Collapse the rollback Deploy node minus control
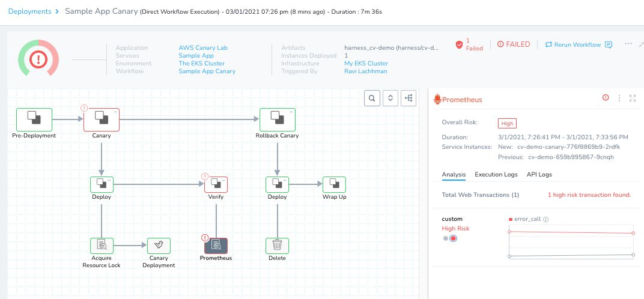644x299 pixels. pyautogui.click(x=285, y=180)
